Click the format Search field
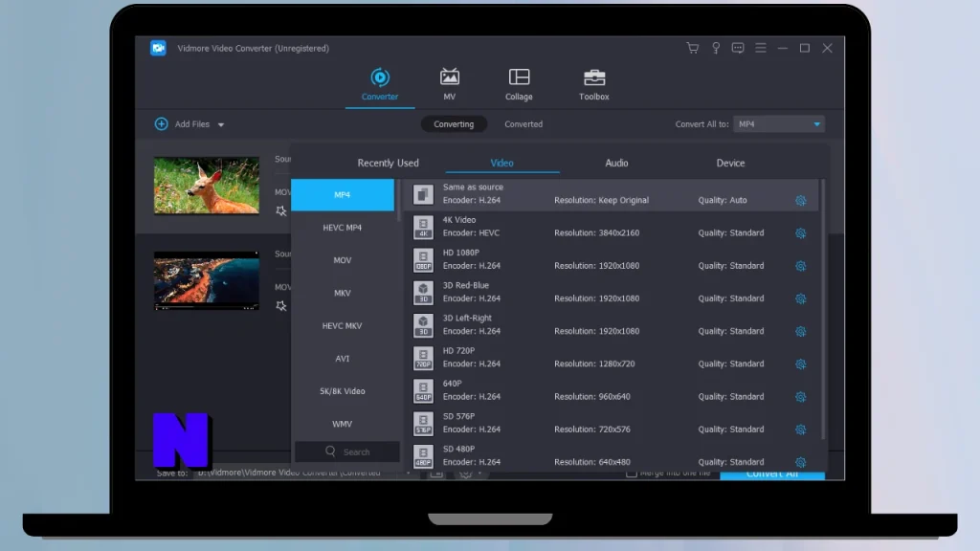The image size is (980, 551). 347,452
